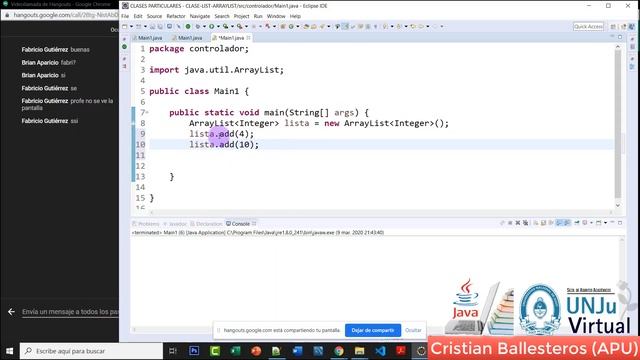Close the modified *Main1.java tab
The image size is (640, 360).
click(249, 38)
